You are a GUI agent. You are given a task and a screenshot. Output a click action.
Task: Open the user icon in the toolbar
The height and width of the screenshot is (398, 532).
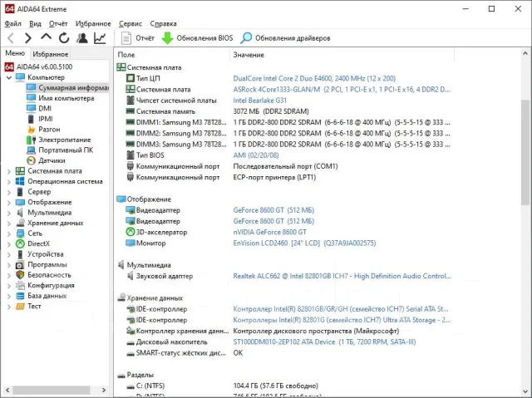point(81,38)
